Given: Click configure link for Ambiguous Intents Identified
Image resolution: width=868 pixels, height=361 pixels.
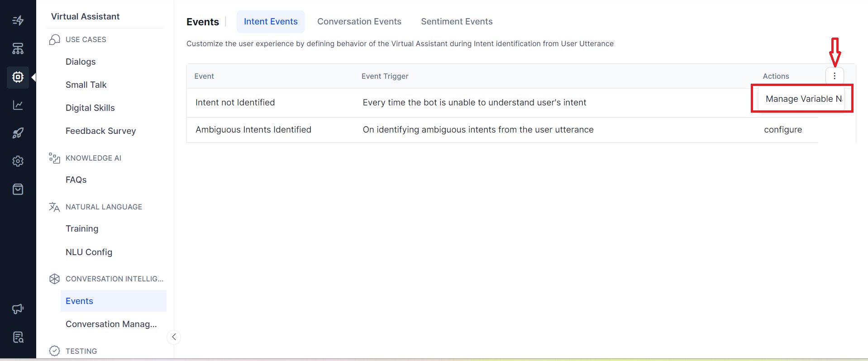Looking at the screenshot, I should 782,130.
